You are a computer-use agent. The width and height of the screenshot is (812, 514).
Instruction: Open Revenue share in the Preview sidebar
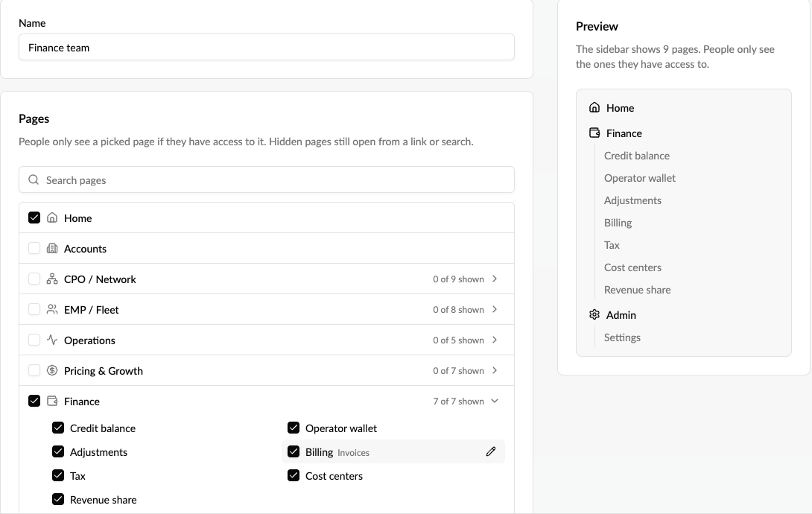click(637, 290)
